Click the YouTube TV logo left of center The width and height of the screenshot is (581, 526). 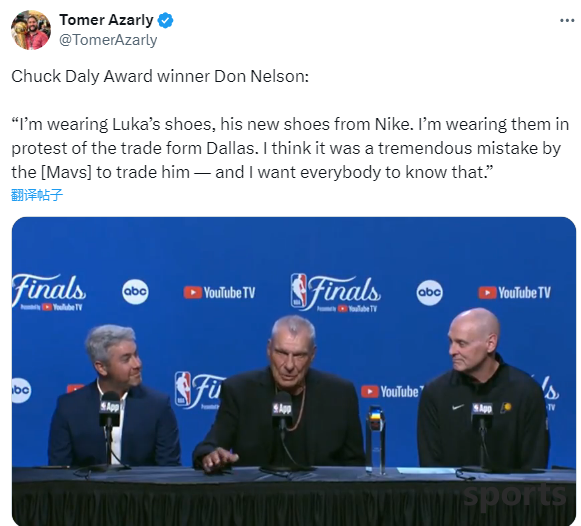[219, 293]
